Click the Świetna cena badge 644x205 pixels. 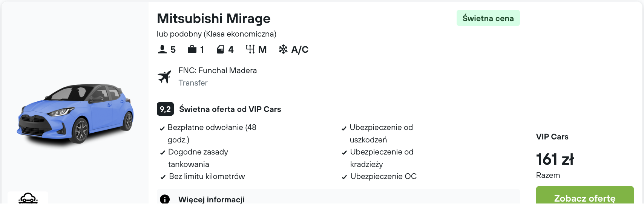(488, 18)
